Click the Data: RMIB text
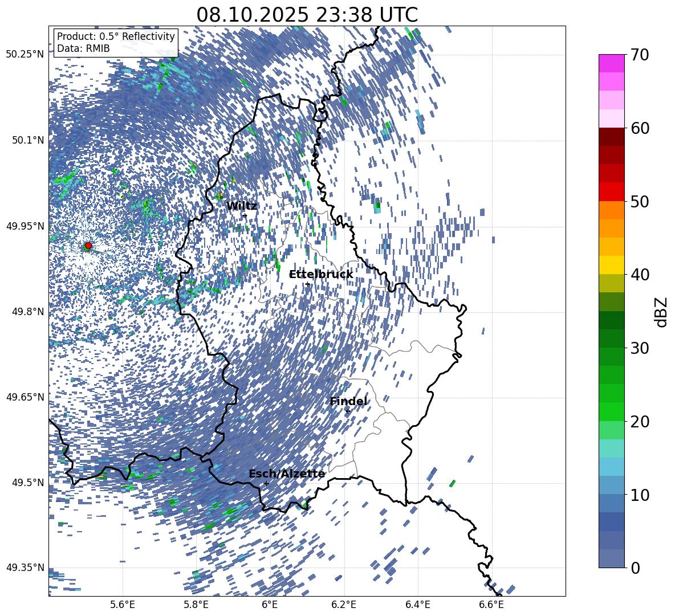 (x=83, y=48)
